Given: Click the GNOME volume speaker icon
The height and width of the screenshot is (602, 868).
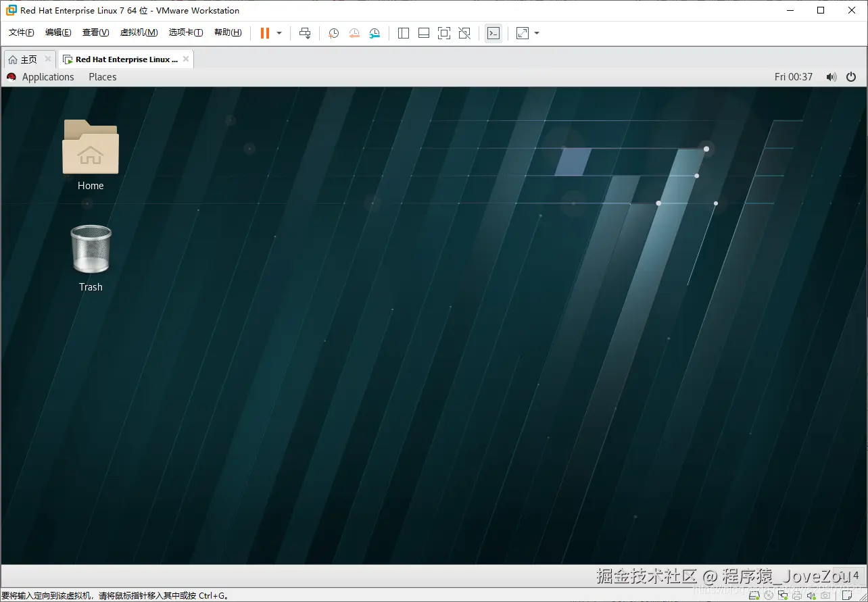Looking at the screenshot, I should pos(831,77).
